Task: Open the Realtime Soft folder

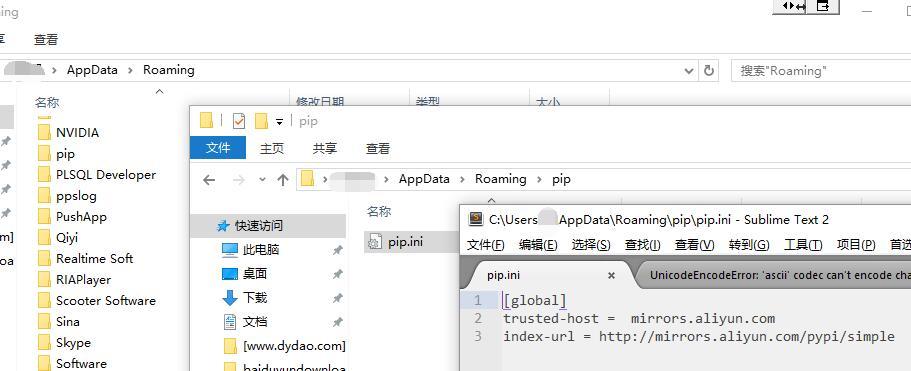Action: [x=85, y=258]
